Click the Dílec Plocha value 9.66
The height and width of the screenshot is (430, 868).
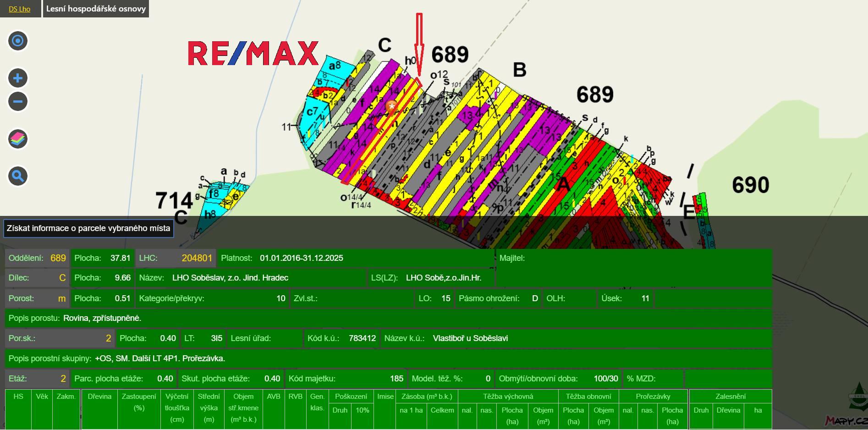coord(122,278)
